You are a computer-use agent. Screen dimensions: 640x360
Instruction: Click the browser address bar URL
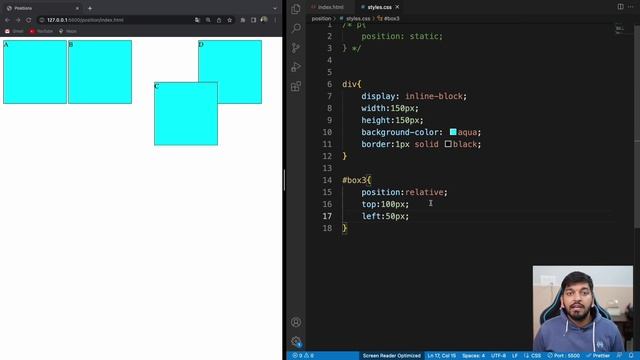coord(85,20)
